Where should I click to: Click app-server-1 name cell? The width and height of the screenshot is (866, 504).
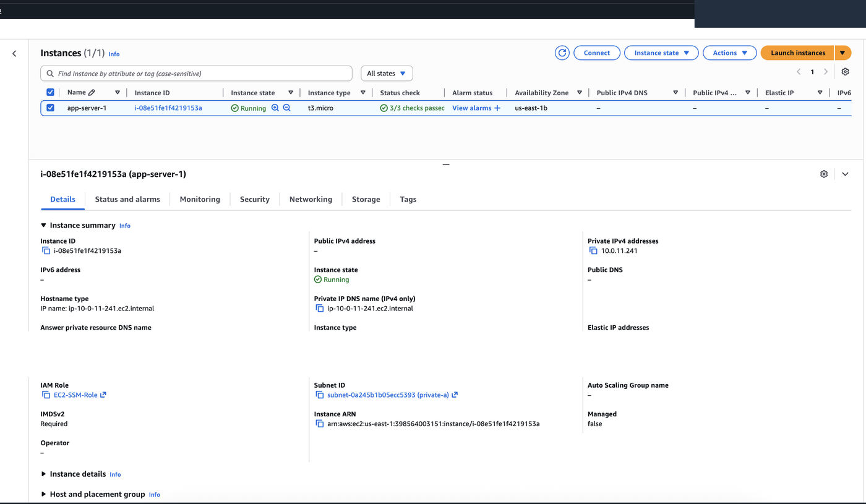click(87, 108)
